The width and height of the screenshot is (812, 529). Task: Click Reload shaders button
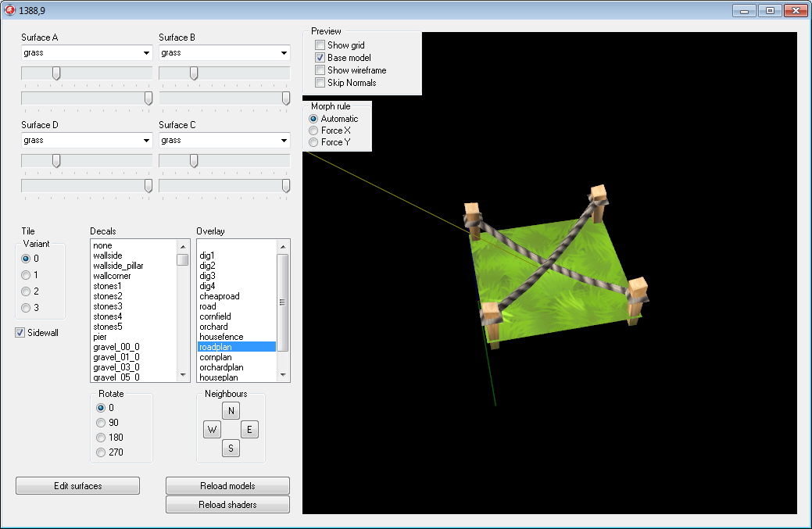click(x=228, y=505)
